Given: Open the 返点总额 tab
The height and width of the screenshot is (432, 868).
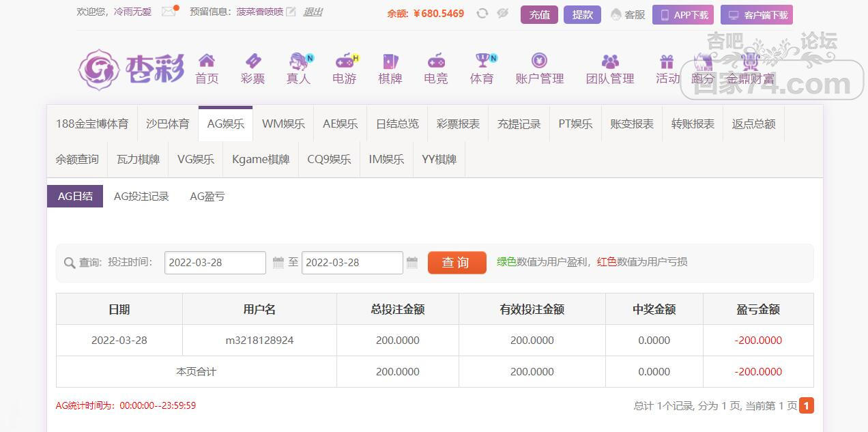Looking at the screenshot, I should [754, 124].
